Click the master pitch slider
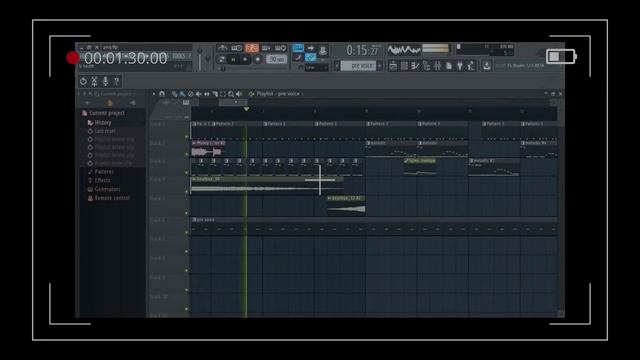Screen dimensions: 640x360 (208, 58)
